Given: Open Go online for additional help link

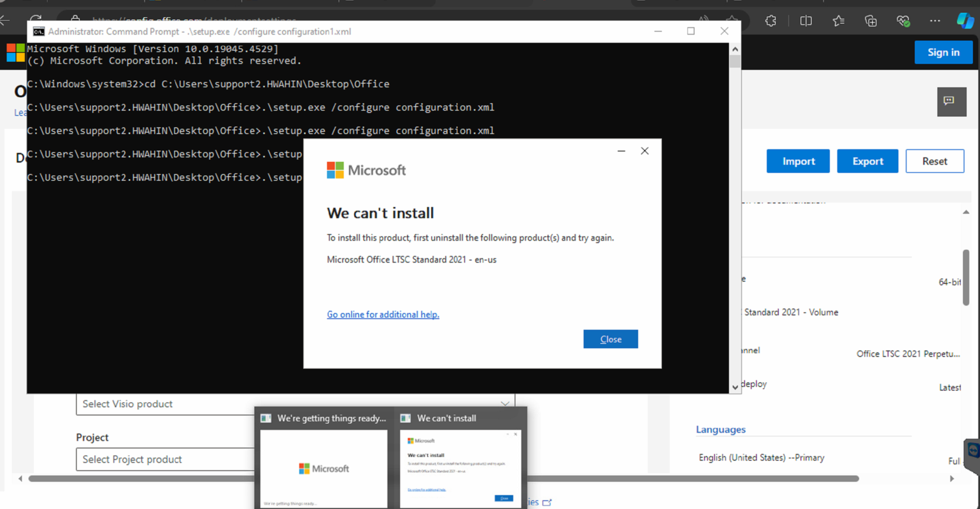Looking at the screenshot, I should [x=383, y=314].
